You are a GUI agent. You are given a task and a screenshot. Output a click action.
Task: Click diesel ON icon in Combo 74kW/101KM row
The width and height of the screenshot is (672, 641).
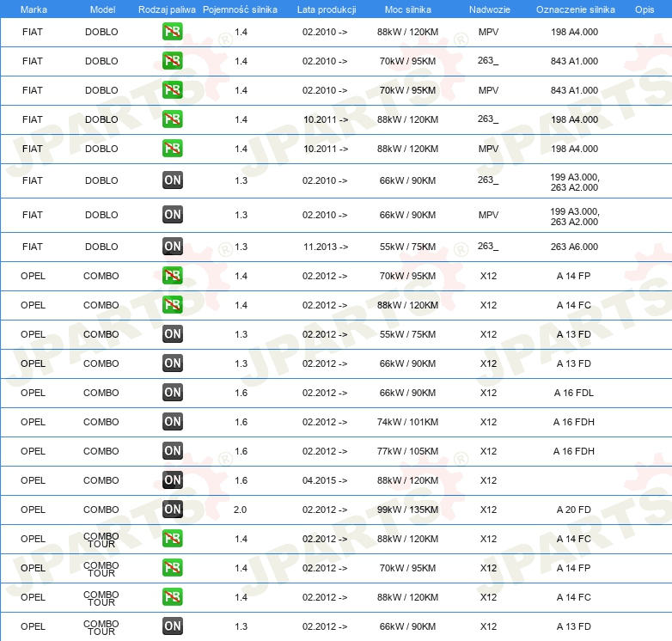[172, 421]
